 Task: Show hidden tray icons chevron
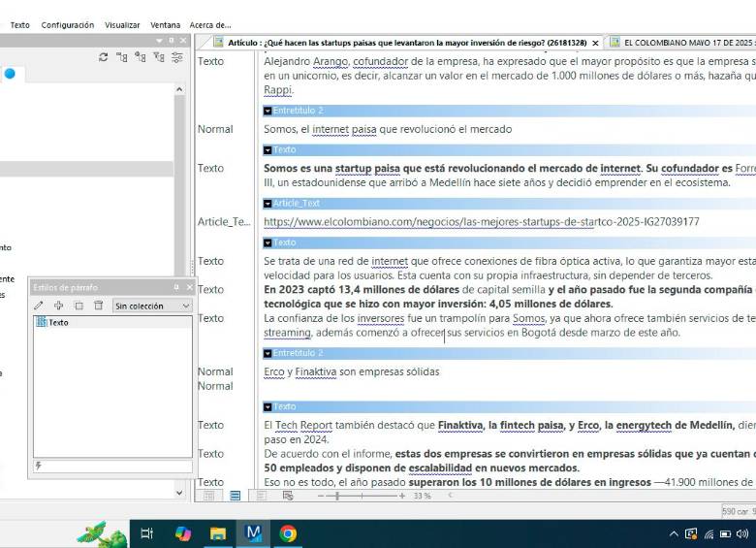[x=674, y=533]
